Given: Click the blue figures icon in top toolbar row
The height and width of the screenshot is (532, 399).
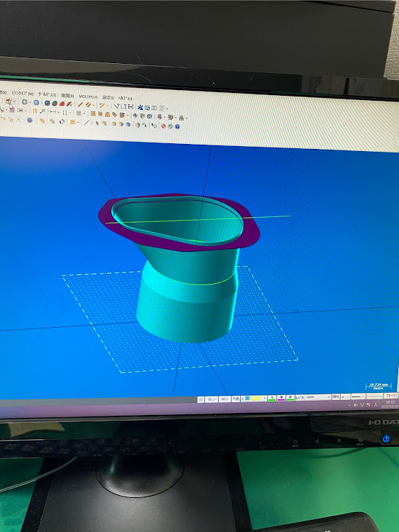Looking at the screenshot, I should (x=141, y=107).
